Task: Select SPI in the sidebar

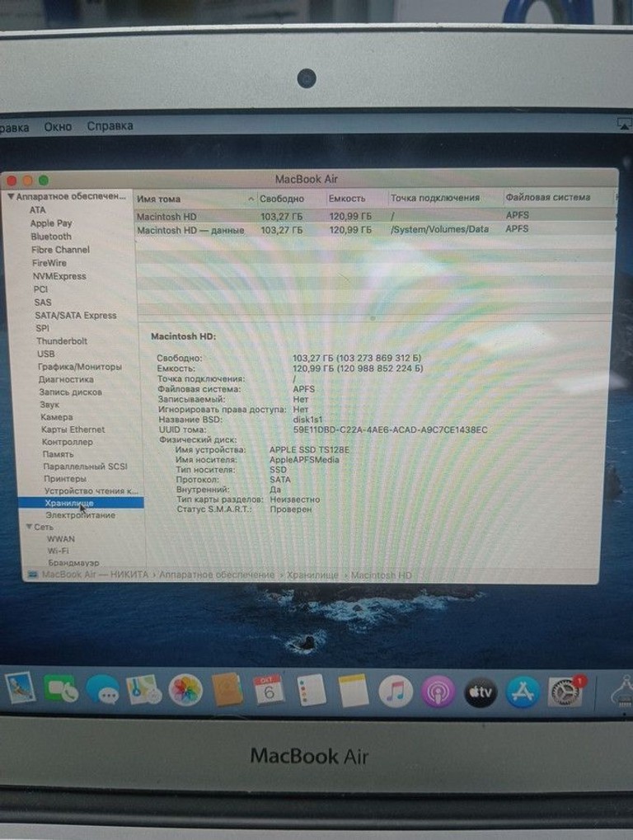Action: click(42, 328)
